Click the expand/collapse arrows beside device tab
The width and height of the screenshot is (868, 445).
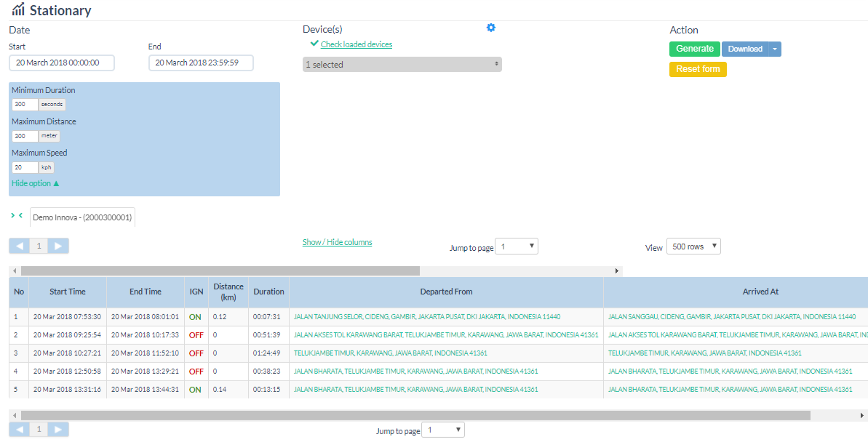point(17,215)
